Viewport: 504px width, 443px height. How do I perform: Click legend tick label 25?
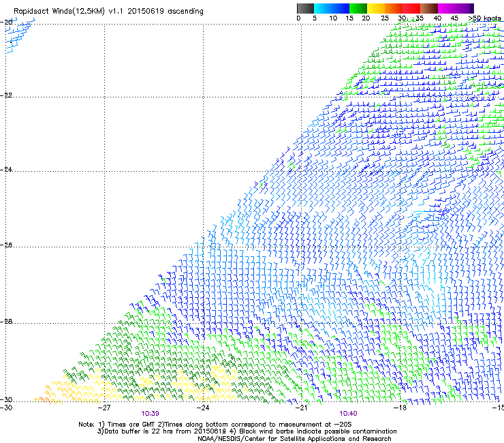[x=385, y=18]
